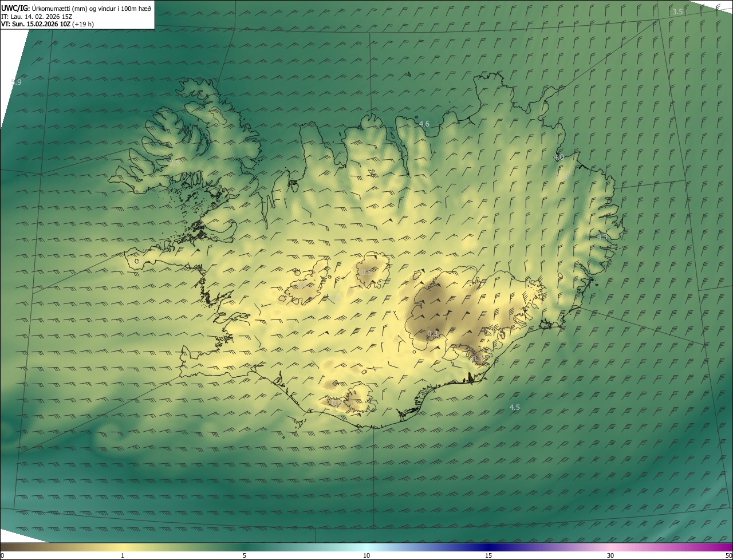Click the 15 tick label of the color scale
This screenshot has height=560, width=733.
click(x=488, y=555)
